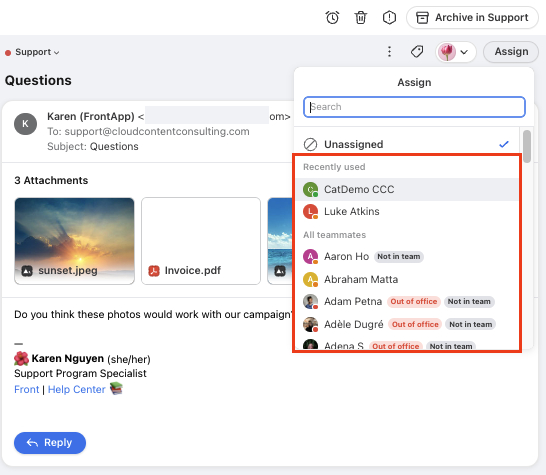Viewport: 546px width, 475px height.
Task: Click the support@cloudcontentconsulting.com recipient
Action: click(157, 131)
